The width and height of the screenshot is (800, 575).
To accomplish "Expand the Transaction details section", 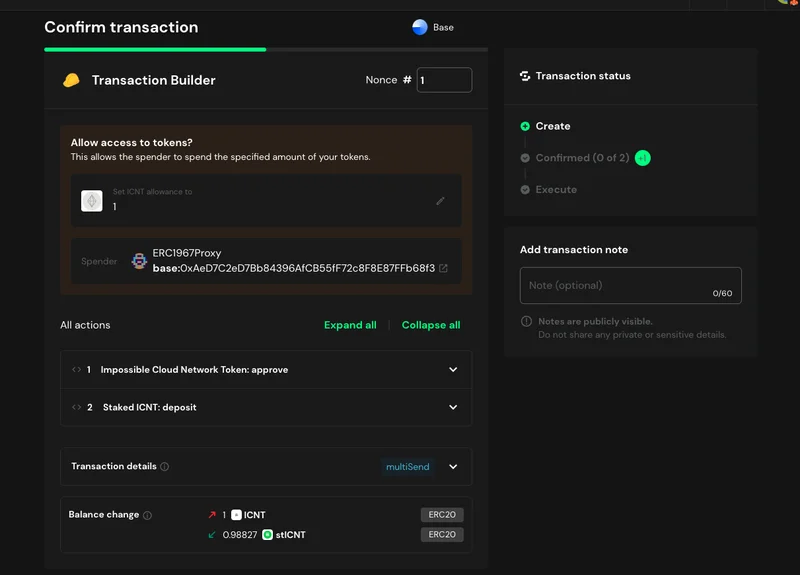I will [453, 467].
